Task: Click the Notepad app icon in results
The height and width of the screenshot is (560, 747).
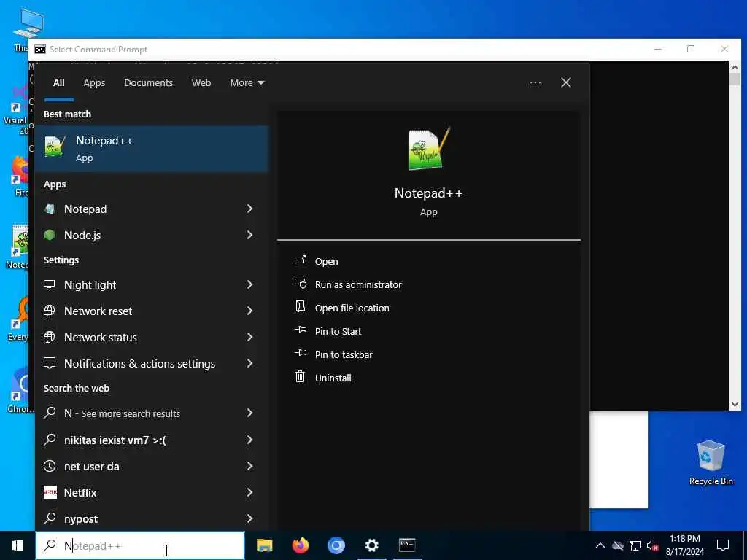Action: click(x=50, y=209)
